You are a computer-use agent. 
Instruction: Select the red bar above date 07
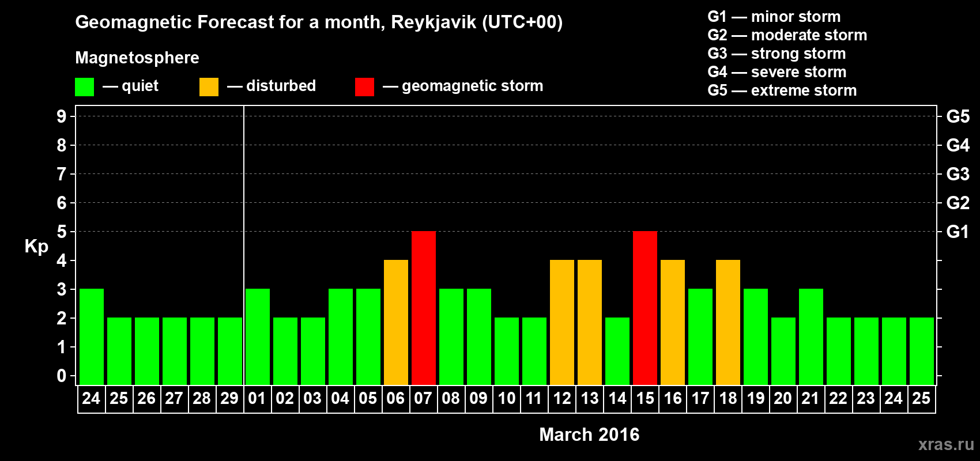coord(424,308)
